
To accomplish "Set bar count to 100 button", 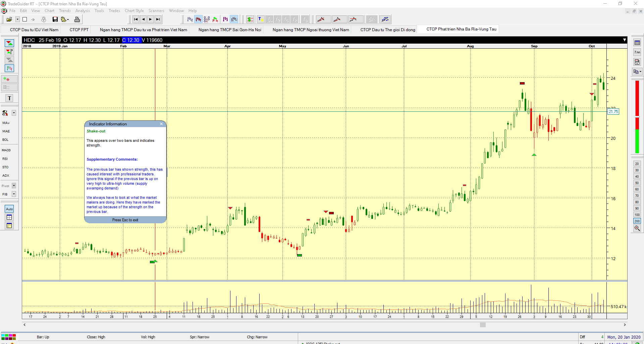I will coord(637,215).
